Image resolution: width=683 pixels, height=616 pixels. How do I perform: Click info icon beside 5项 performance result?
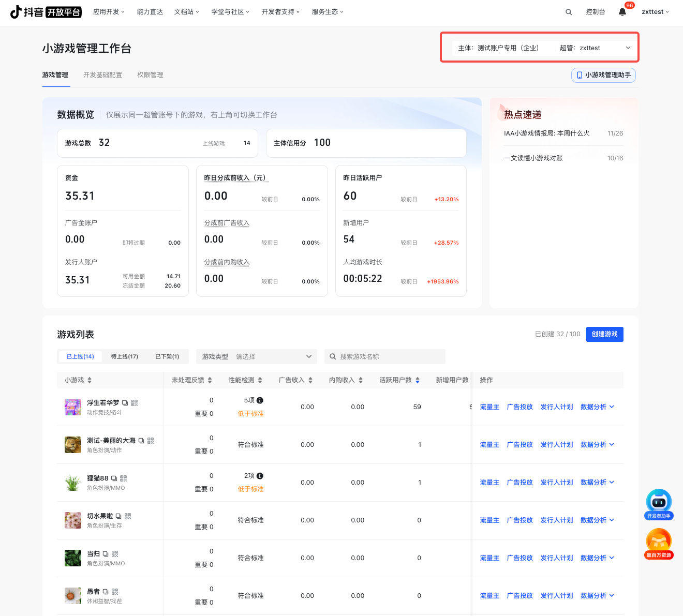tap(260, 400)
